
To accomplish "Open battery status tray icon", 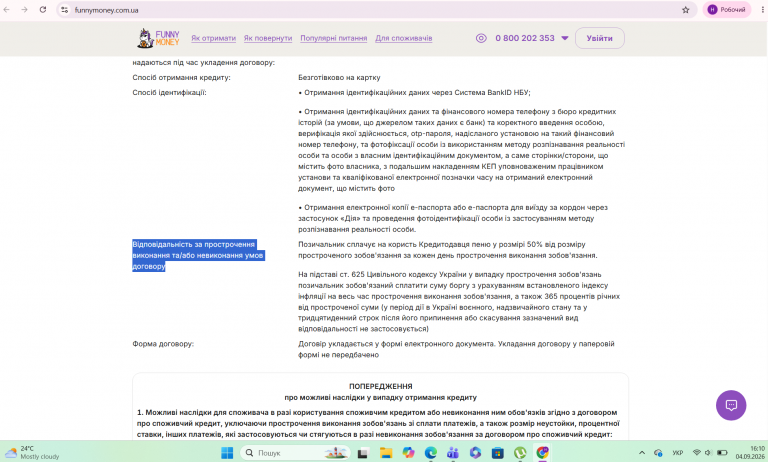I will (x=722, y=453).
